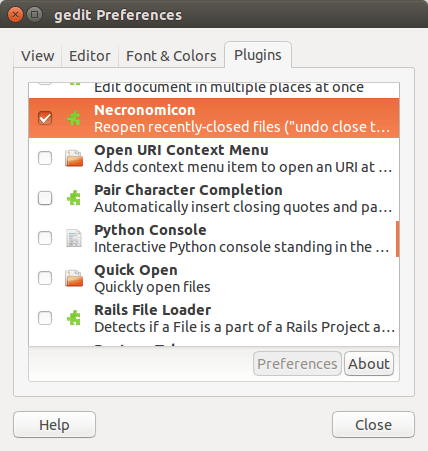Select the Open URI Context Menu title
This screenshot has height=451, width=428.
tap(181, 150)
